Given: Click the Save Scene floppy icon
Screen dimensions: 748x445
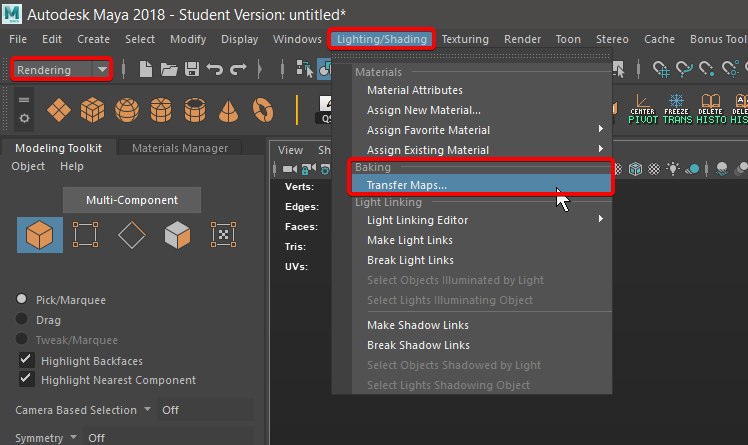Looking at the screenshot, I should [x=192, y=69].
